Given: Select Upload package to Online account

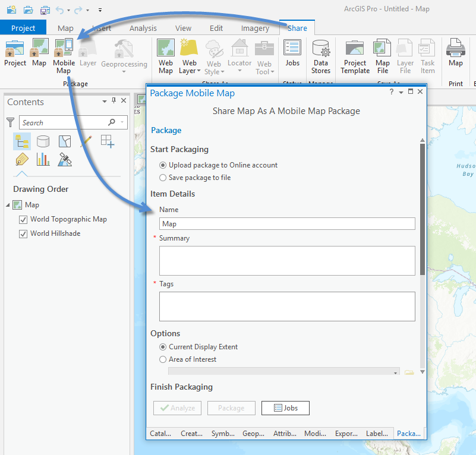Looking at the screenshot, I should 163,165.
